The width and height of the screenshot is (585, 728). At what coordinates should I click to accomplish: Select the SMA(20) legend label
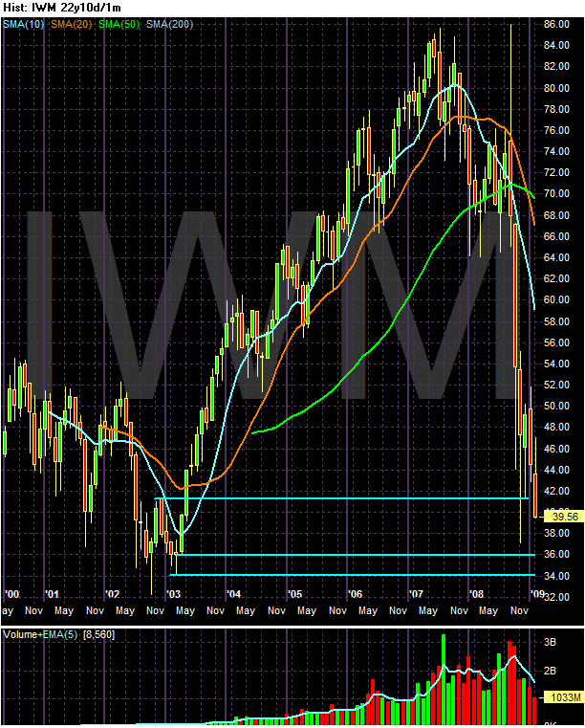(x=72, y=24)
